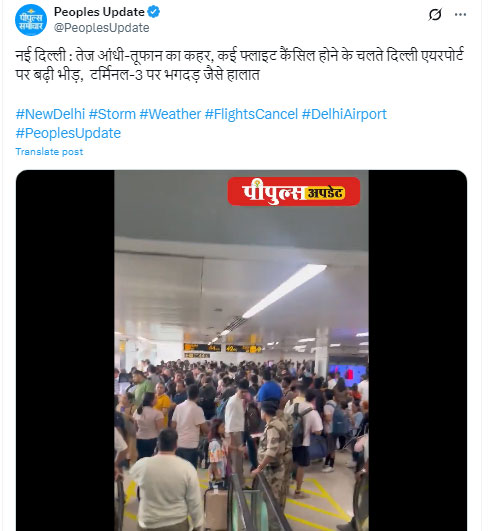Viewport: 488px width, 531px height.
Task: Click the Grok explain-post icon
Action: (435, 15)
